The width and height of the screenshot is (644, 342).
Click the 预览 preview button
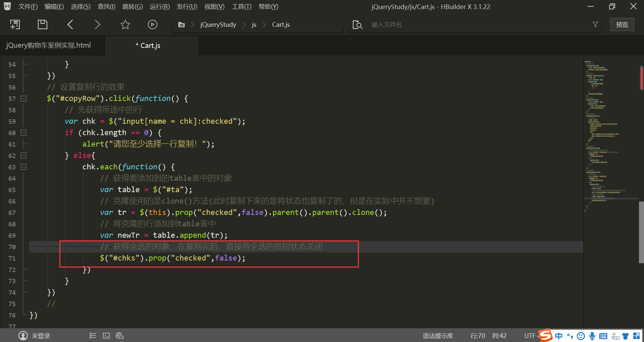(x=622, y=24)
